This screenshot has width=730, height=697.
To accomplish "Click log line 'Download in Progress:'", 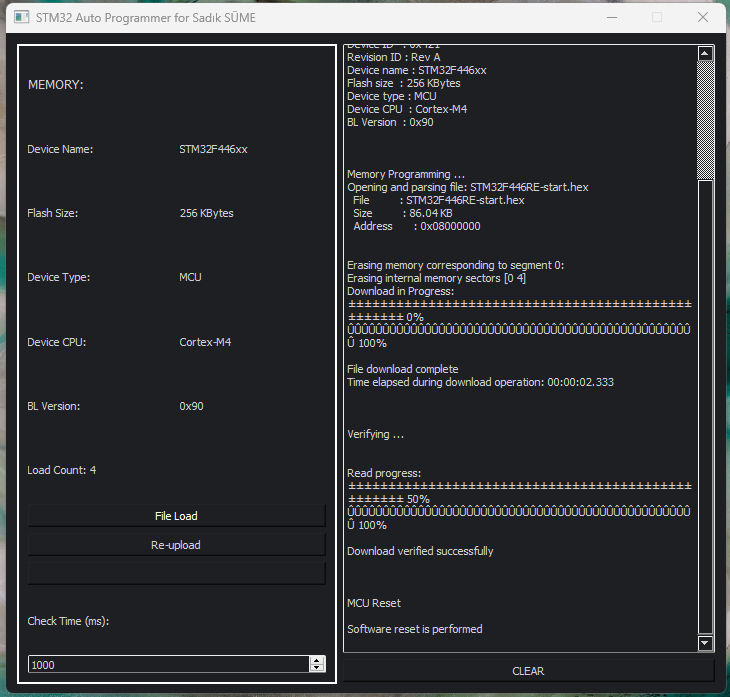I will tap(400, 291).
